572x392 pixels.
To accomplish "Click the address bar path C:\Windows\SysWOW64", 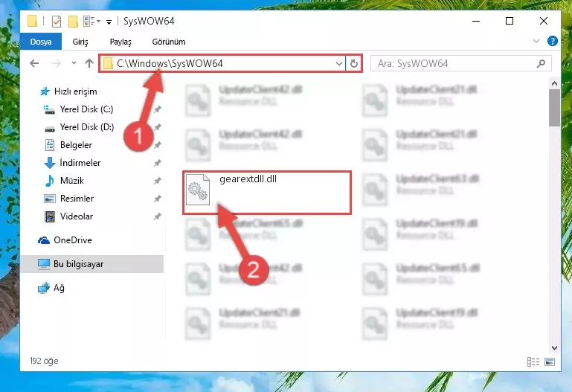I will click(x=170, y=63).
